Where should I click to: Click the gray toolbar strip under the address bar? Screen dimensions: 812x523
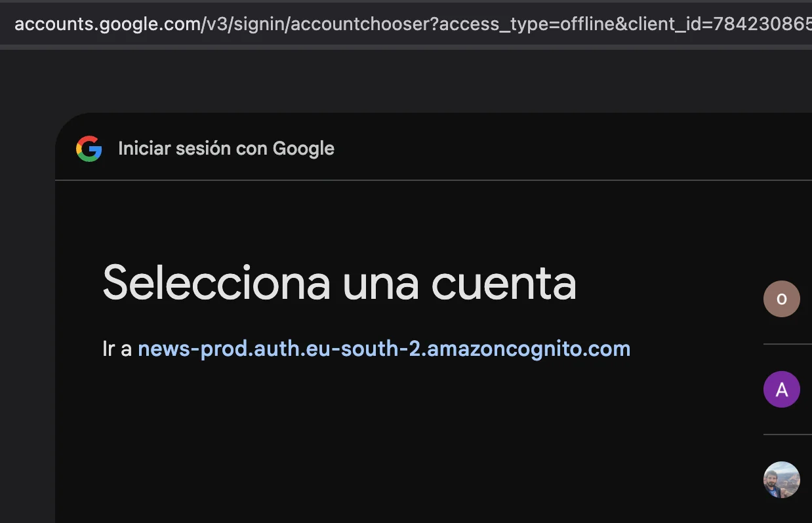pyautogui.click(x=406, y=47)
